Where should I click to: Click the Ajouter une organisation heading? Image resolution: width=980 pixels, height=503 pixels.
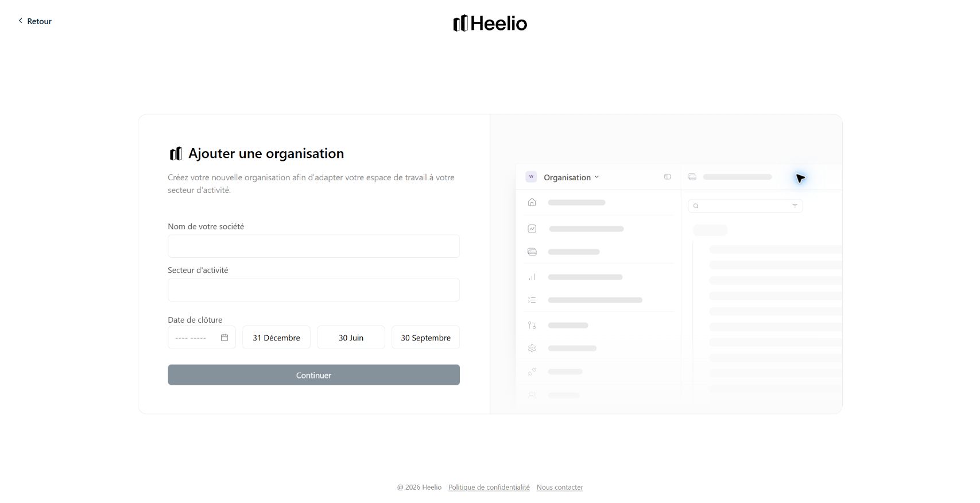point(266,153)
